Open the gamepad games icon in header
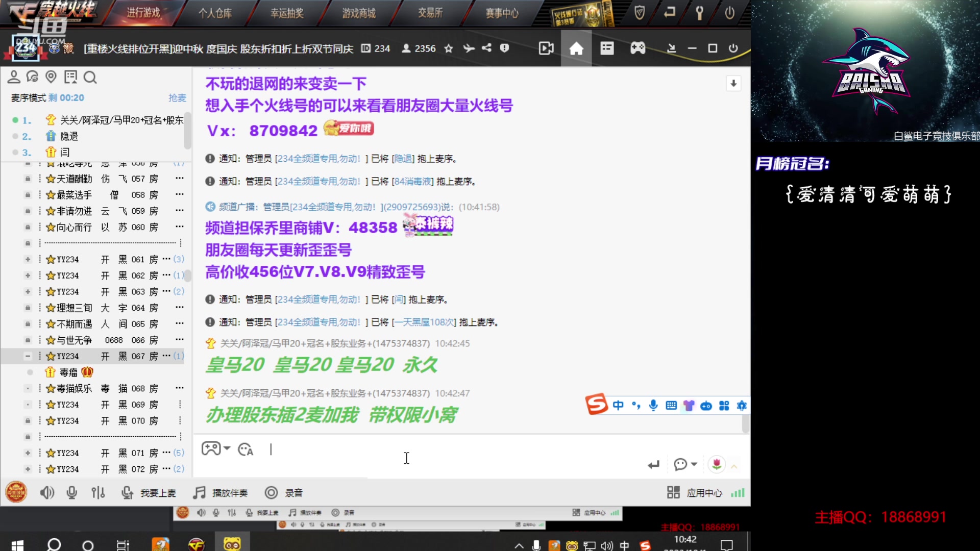980x551 pixels. coord(638,48)
